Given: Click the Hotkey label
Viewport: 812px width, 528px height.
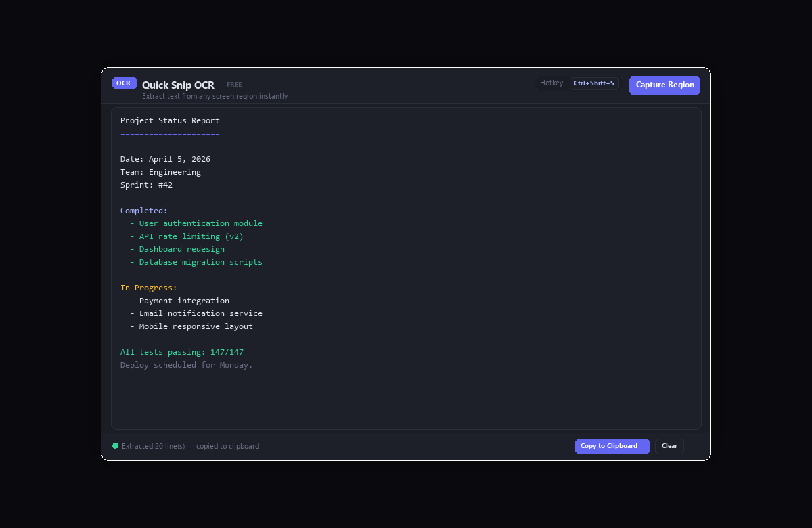Looking at the screenshot, I should point(551,83).
